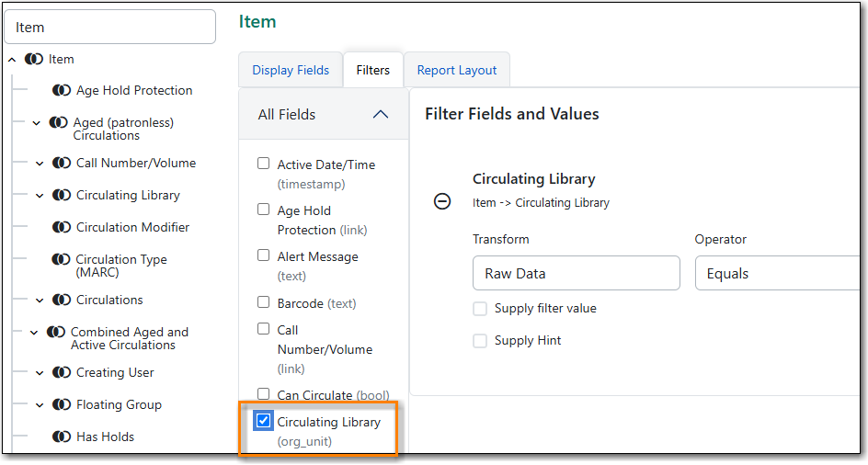Click the link icon beside Age Hold Protection

62,90
